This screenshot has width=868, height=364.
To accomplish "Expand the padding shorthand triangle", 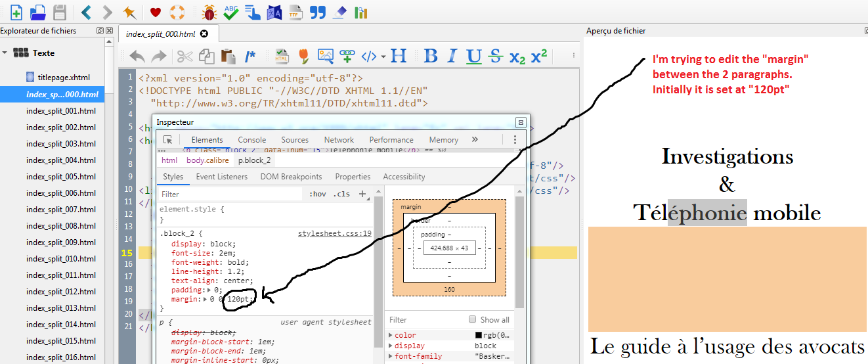I will coord(209,290).
